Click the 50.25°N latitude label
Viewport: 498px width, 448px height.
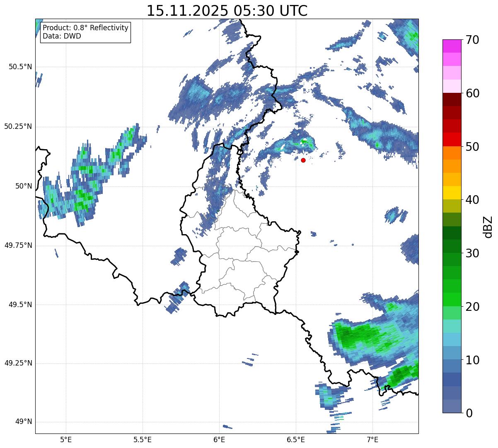tap(18, 126)
